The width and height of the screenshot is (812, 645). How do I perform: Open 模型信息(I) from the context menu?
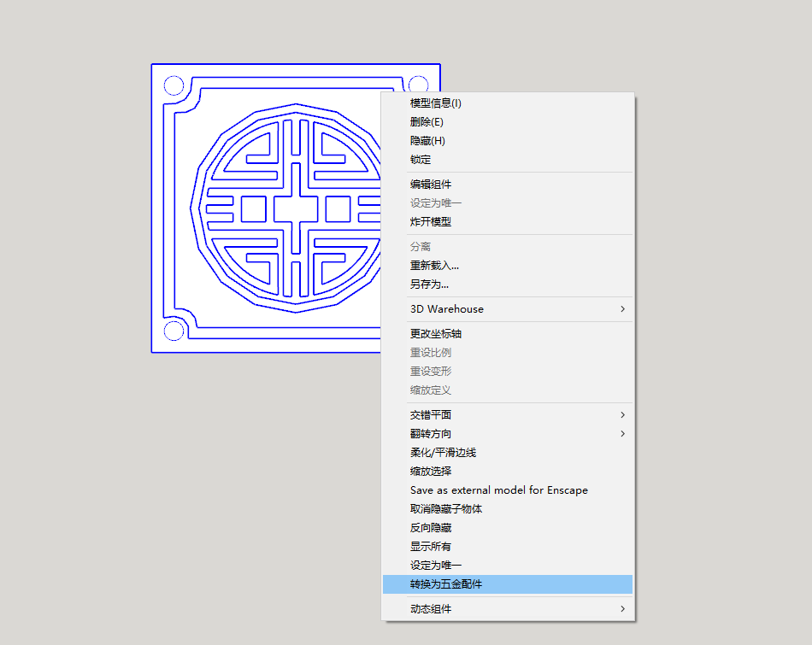(x=436, y=103)
